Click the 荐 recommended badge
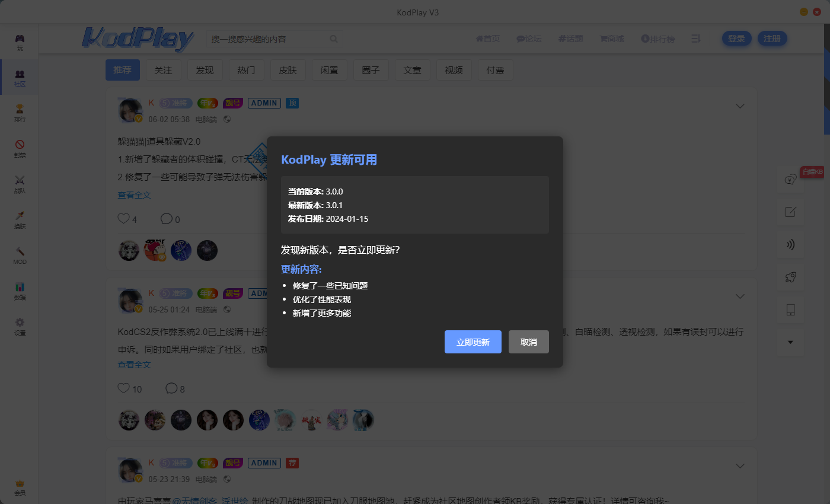The width and height of the screenshot is (830, 504). click(x=292, y=462)
